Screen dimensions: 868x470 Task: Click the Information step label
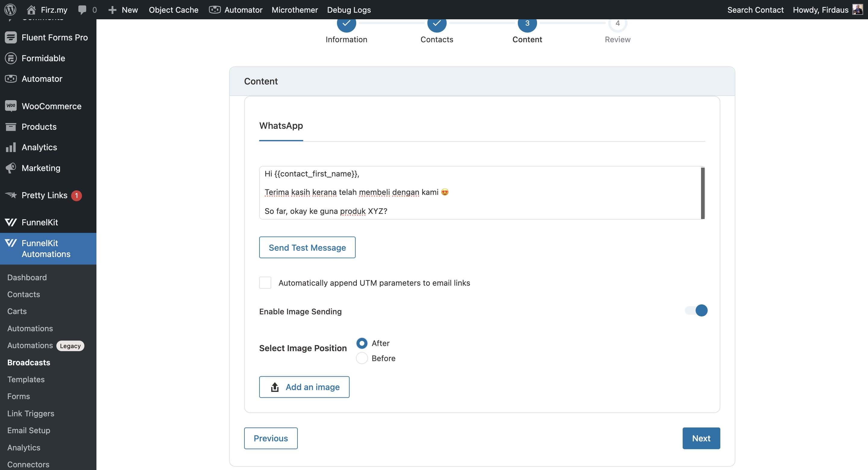(x=346, y=40)
